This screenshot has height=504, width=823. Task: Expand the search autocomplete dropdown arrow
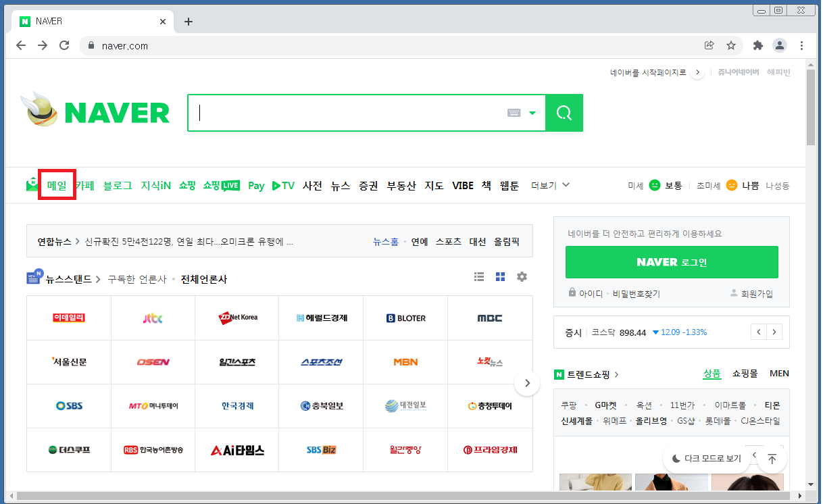pos(532,113)
